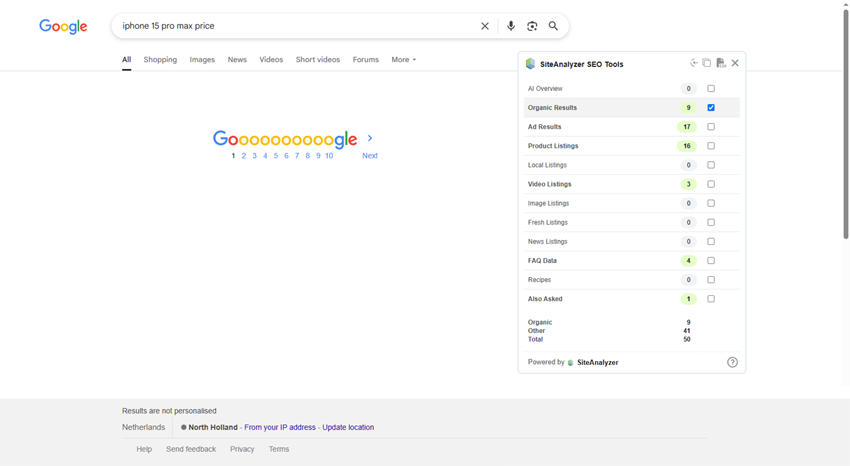
Task: Click the Other count value 41
Action: [x=687, y=331]
